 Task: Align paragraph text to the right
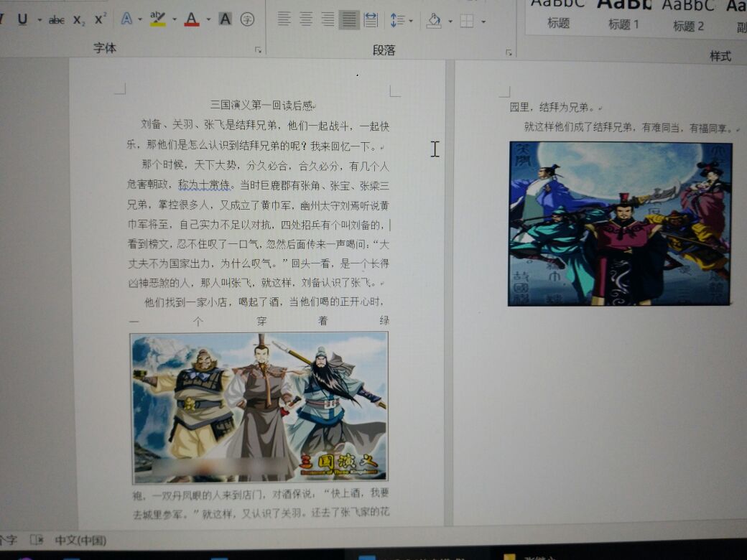coord(328,19)
